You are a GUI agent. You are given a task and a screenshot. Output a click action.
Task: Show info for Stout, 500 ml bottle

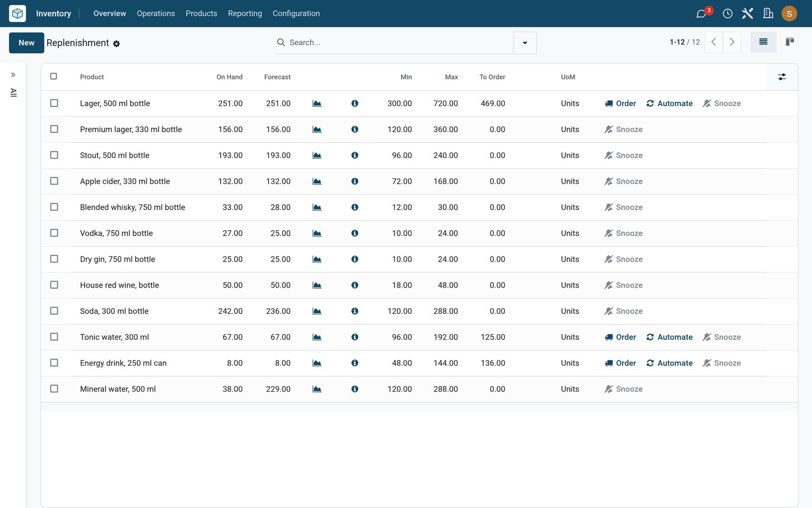pyautogui.click(x=355, y=155)
